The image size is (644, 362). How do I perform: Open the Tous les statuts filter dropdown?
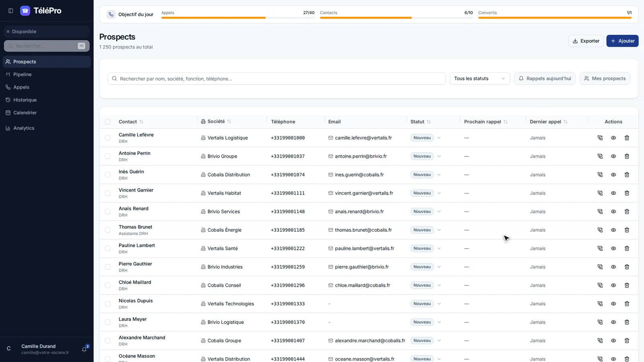[x=479, y=78]
